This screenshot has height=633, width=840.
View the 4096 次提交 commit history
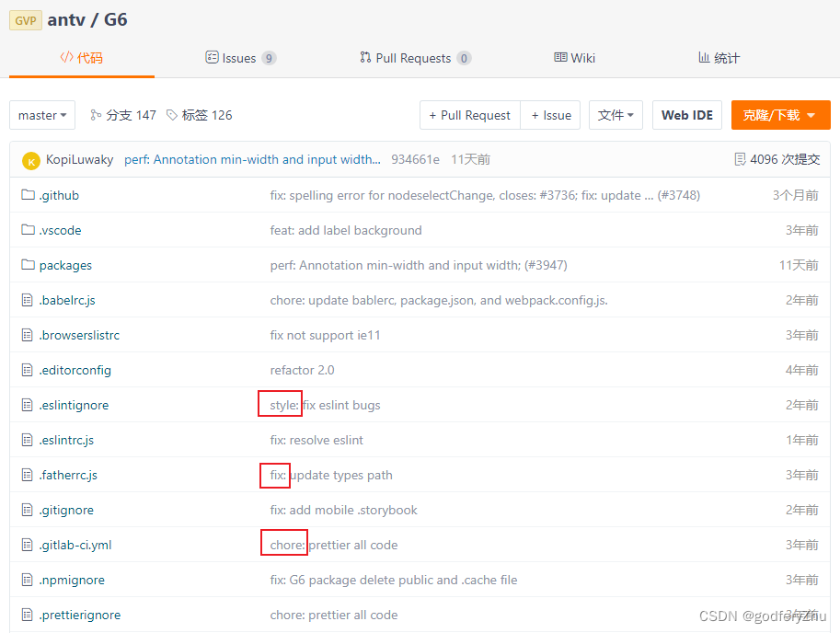[777, 159]
